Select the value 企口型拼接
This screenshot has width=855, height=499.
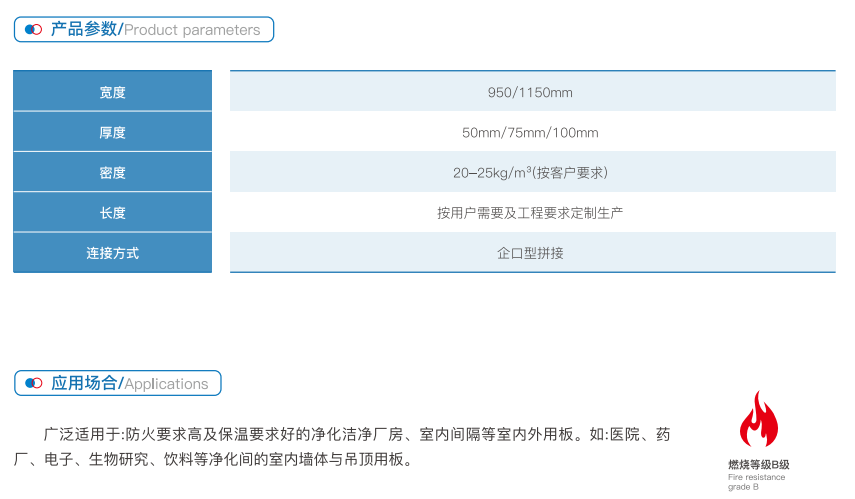(530, 253)
